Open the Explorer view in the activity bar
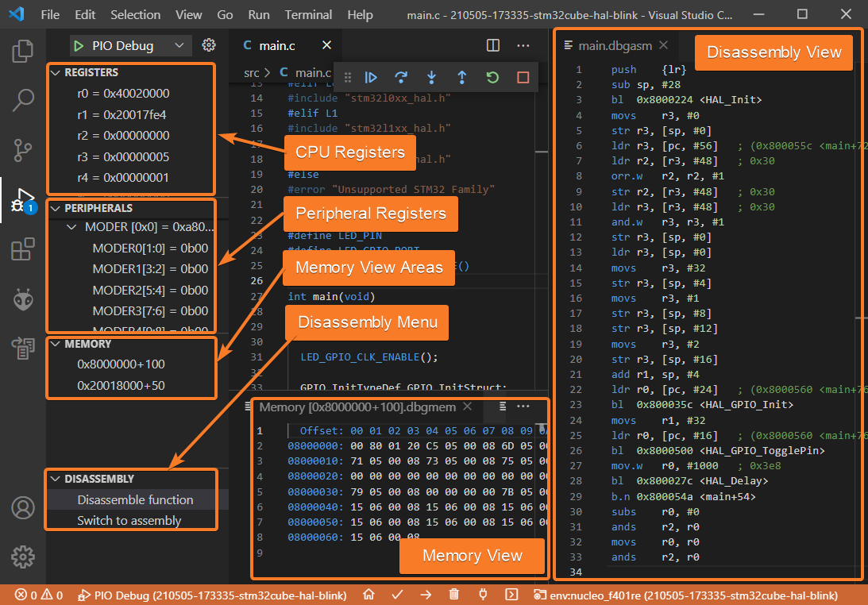This screenshot has height=605, width=868. pyautogui.click(x=23, y=51)
